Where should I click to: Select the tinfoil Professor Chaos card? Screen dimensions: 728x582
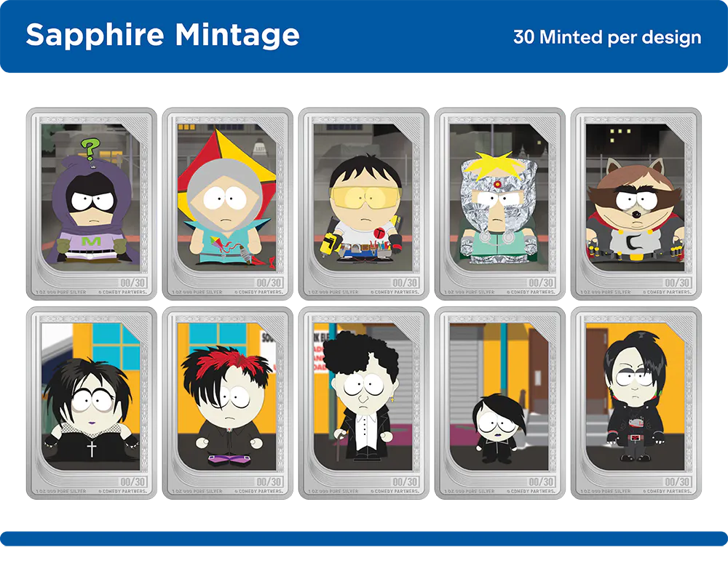pos(499,204)
